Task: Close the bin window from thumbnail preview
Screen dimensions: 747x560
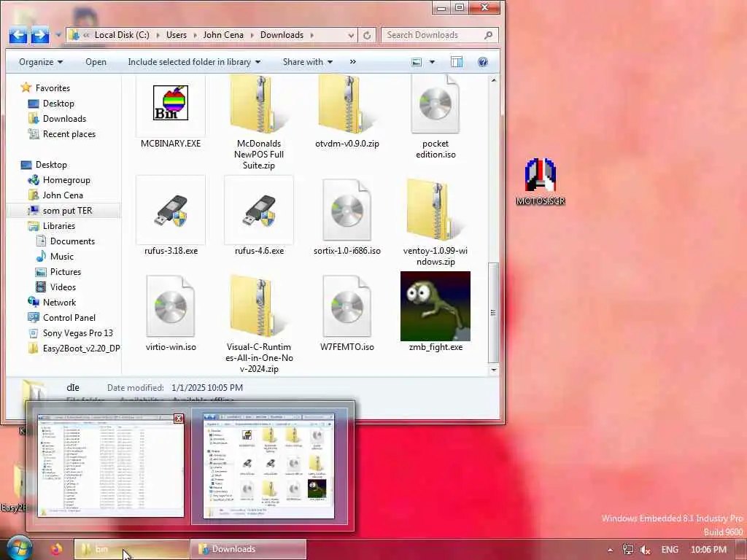Action: point(179,419)
